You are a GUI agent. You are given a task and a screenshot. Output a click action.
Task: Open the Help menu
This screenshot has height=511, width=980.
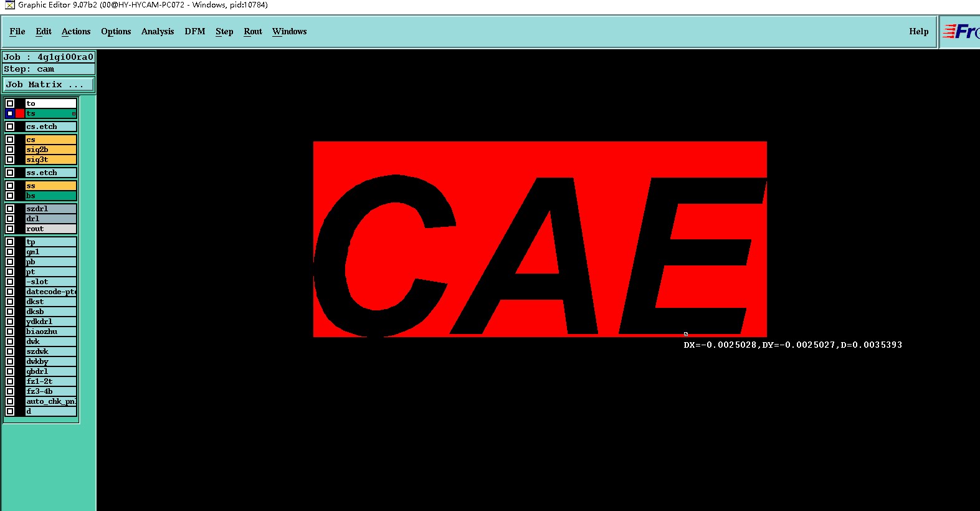point(918,31)
